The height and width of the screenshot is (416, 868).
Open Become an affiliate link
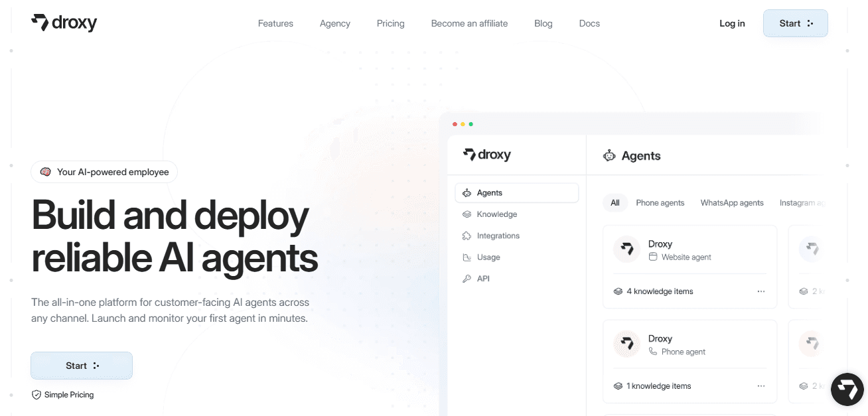469,23
